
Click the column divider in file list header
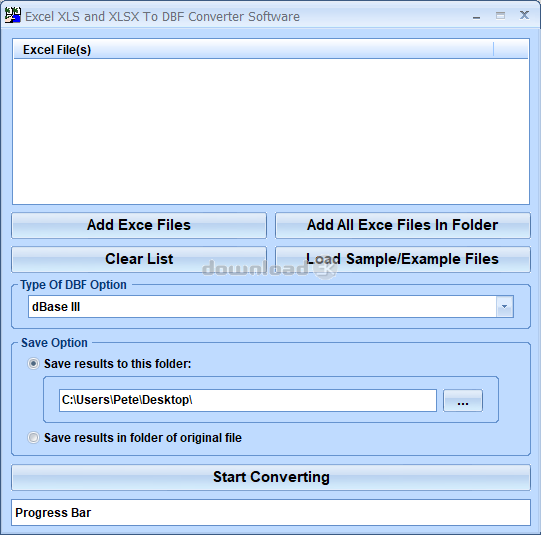(494, 49)
